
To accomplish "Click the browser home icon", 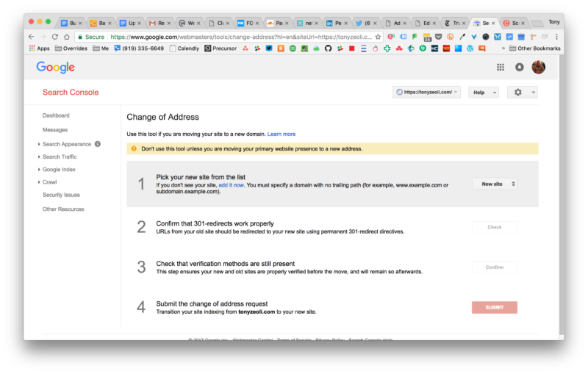I will point(68,36).
